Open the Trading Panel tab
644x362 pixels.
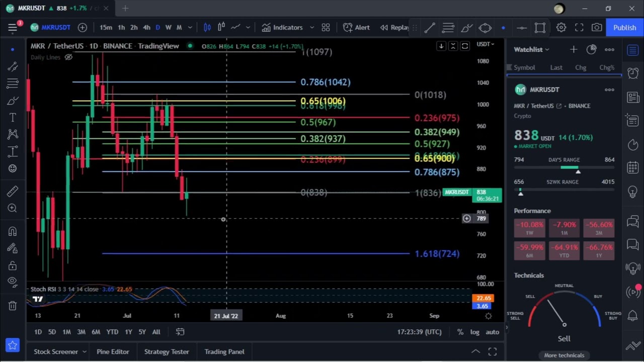(224, 352)
